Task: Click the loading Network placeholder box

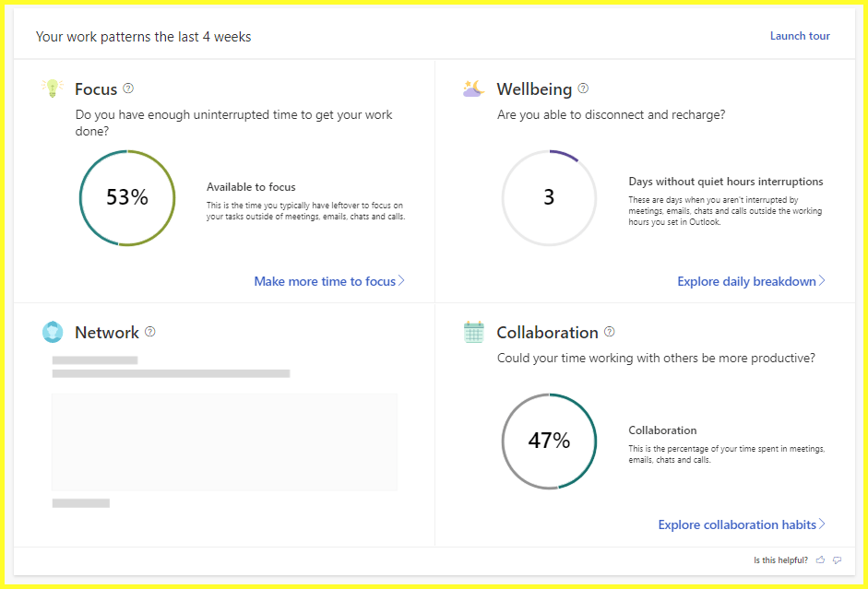Action: [x=224, y=442]
